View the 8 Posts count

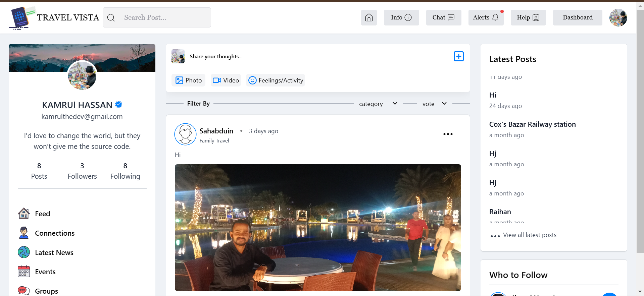pyautogui.click(x=39, y=171)
